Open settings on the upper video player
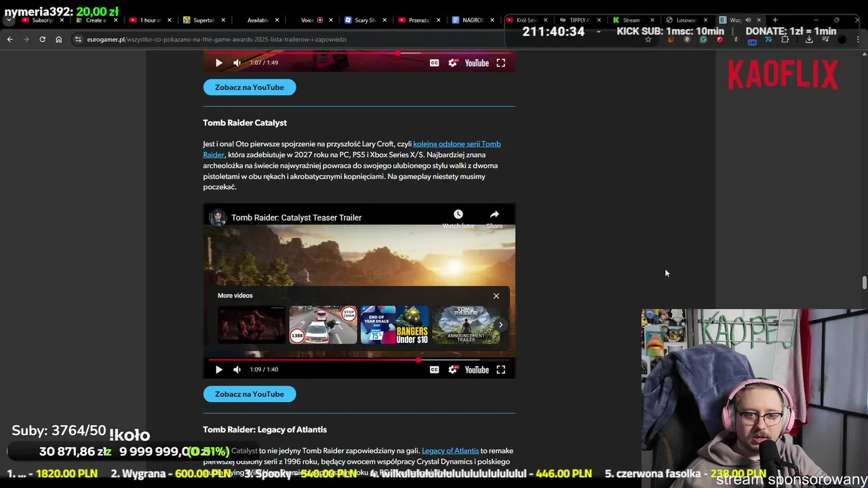 pyautogui.click(x=452, y=62)
